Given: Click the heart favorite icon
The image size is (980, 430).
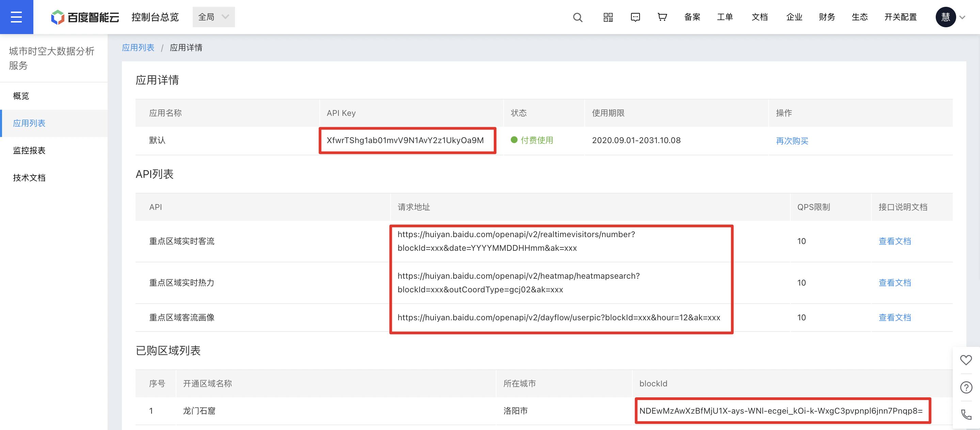Looking at the screenshot, I should coord(966,360).
